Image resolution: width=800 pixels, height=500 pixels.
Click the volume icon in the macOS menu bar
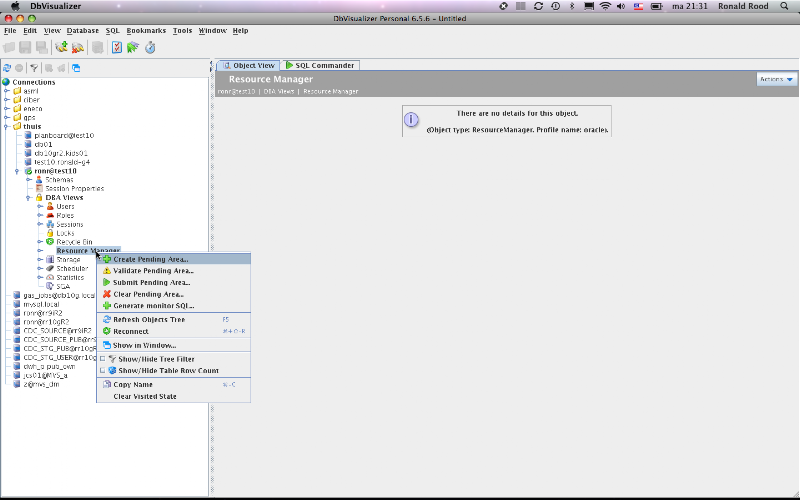[621, 6]
